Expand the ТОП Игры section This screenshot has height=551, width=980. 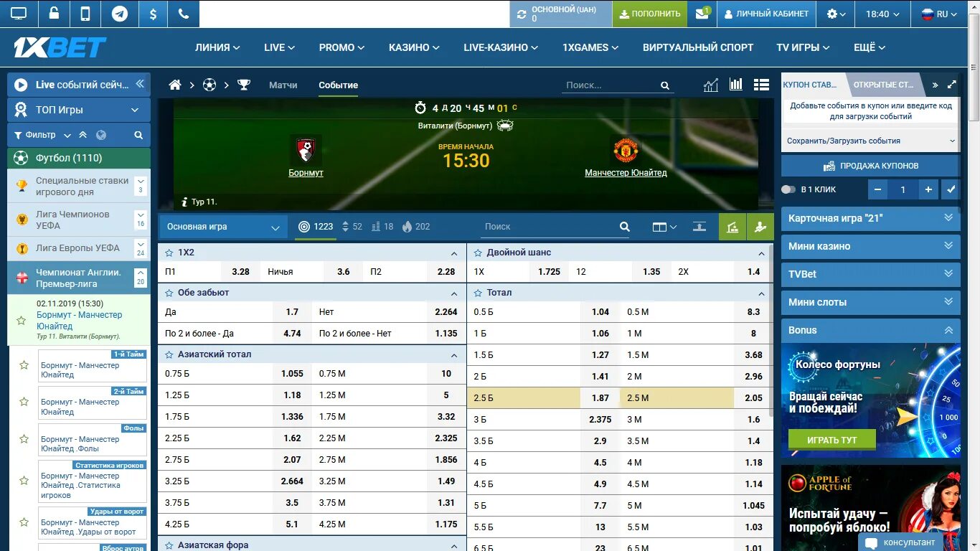tap(79, 110)
